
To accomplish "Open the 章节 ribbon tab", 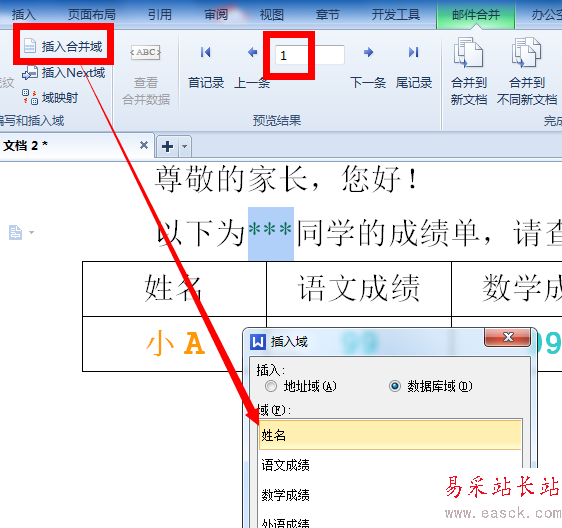I will pos(328,15).
